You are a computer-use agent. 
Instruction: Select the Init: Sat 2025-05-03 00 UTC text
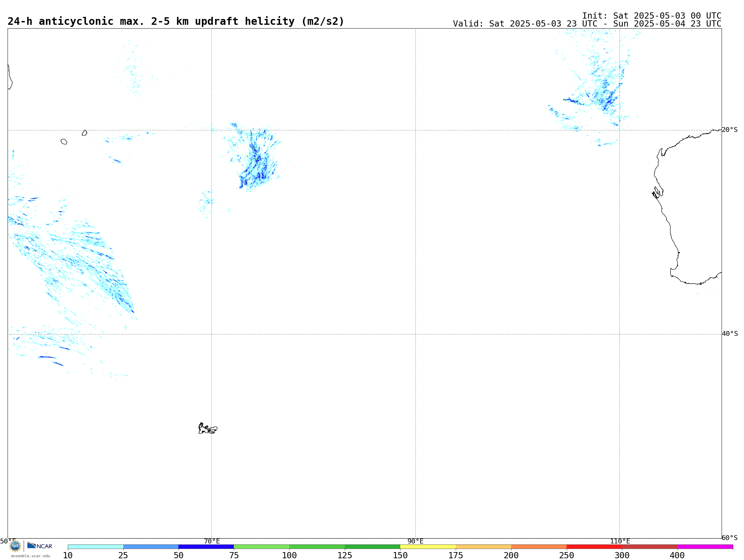[652, 16]
